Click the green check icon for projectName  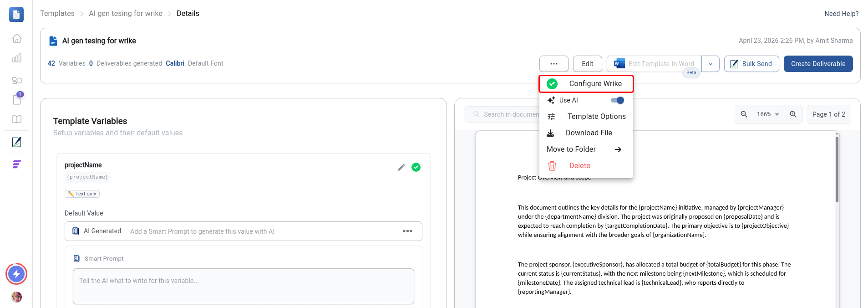click(416, 167)
